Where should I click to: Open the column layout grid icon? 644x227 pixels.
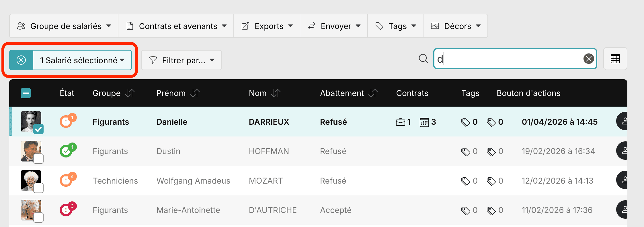point(615,59)
